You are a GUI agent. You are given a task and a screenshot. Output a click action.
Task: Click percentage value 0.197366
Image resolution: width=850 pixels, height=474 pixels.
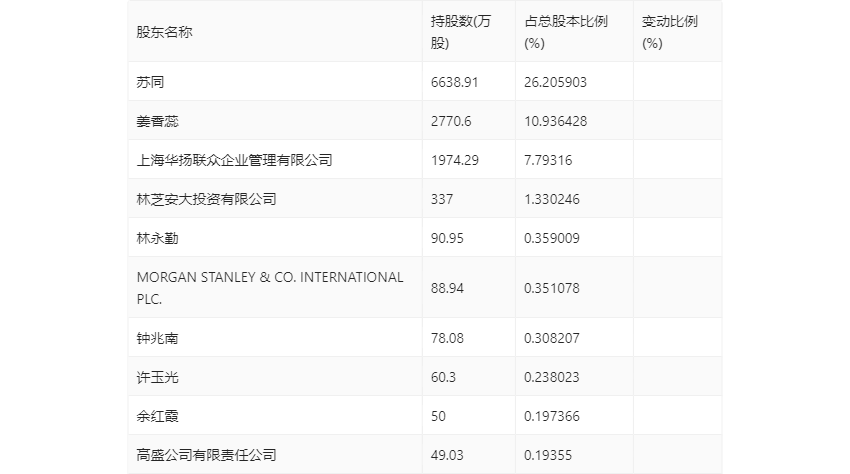tap(552, 416)
